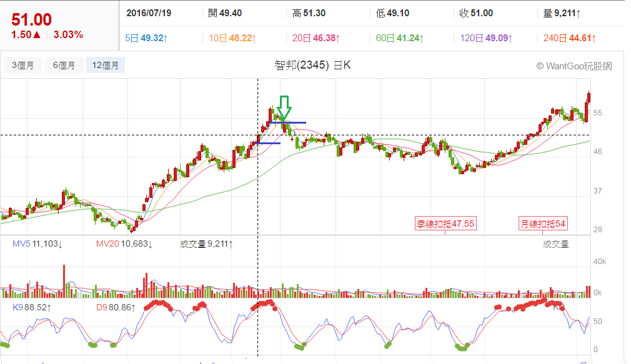Click the 10日 48.22 moving average value
This screenshot has width=631, height=364.
point(232,38)
